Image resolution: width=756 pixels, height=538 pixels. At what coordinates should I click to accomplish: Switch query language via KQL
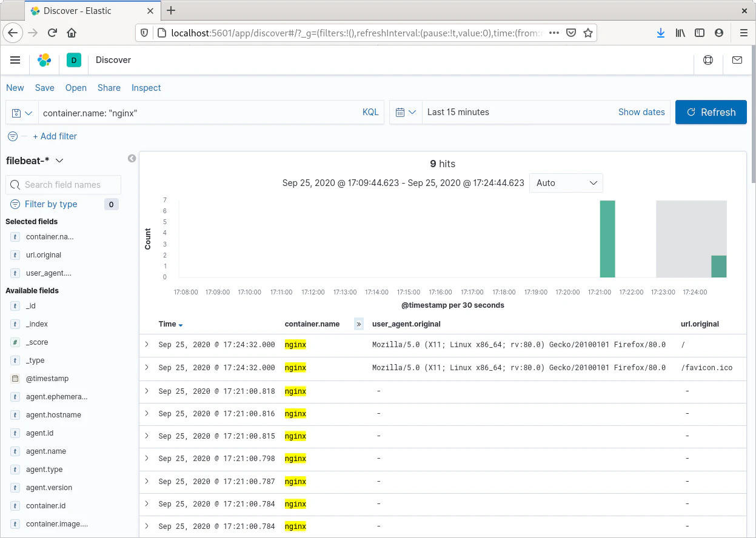[x=370, y=112]
